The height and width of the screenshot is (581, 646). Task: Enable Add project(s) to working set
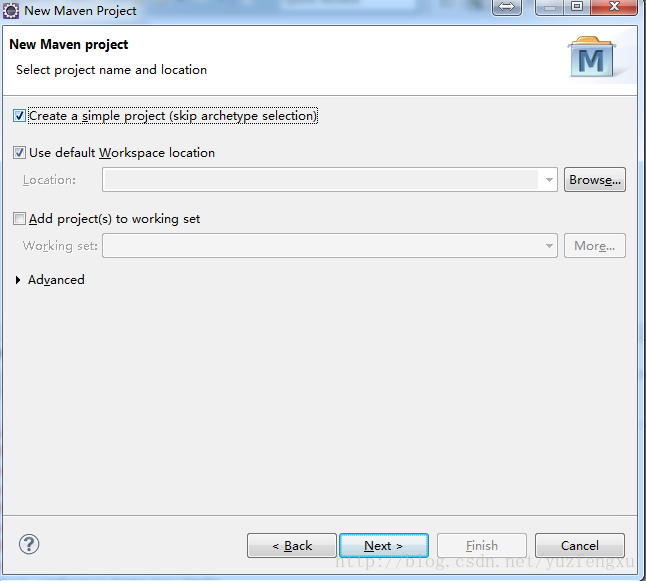pos(19,218)
